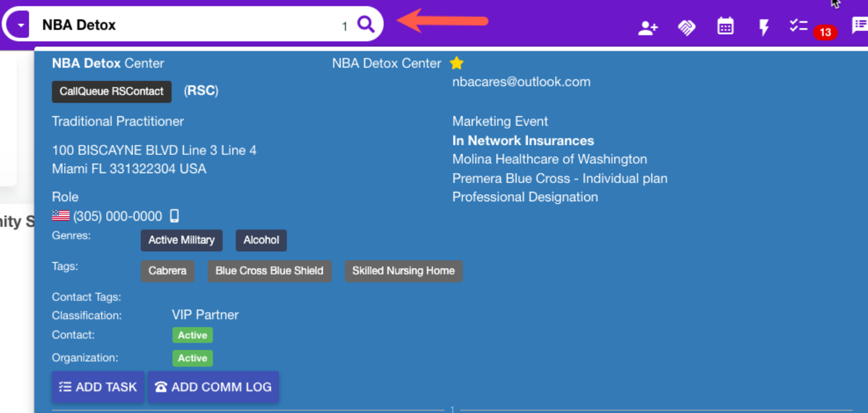
Task: Select the Alcohol genre tag
Action: click(261, 240)
